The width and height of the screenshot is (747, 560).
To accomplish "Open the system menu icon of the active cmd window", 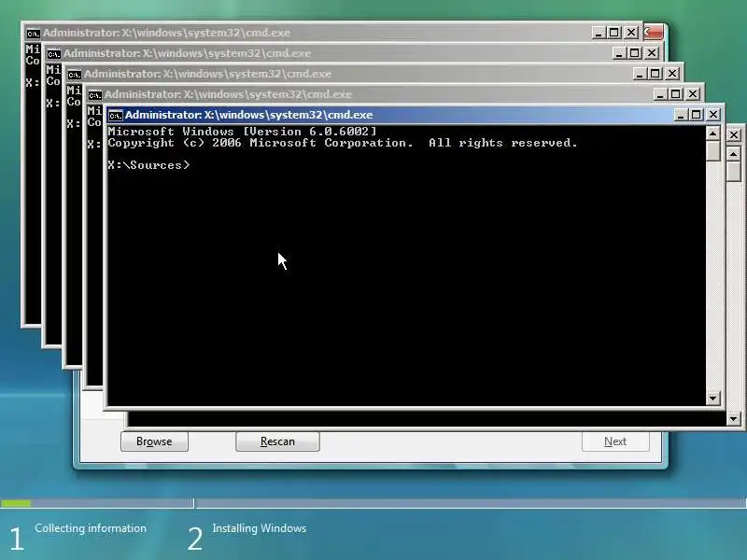I will [115, 115].
